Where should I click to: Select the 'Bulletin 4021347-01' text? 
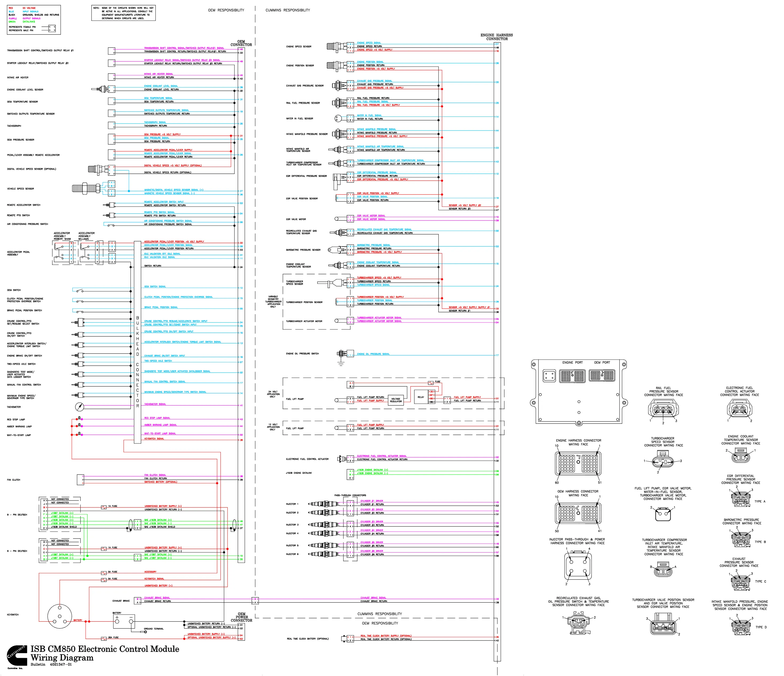[51, 664]
